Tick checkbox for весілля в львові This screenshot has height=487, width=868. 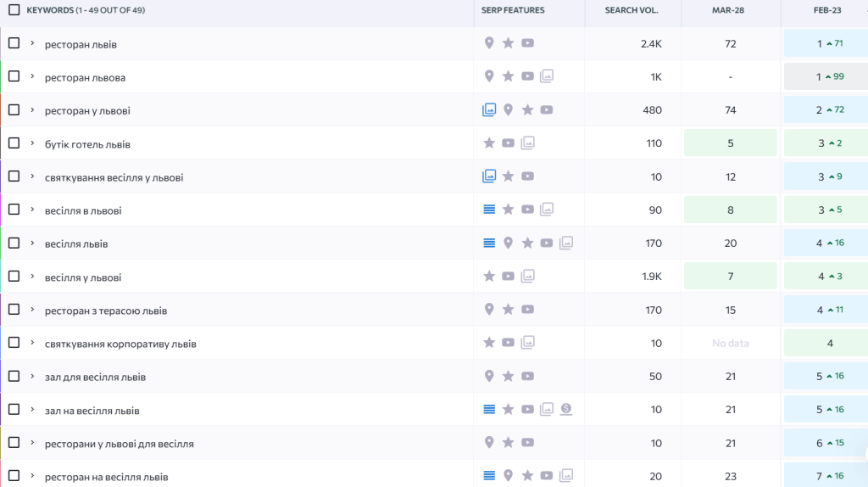tap(14, 210)
